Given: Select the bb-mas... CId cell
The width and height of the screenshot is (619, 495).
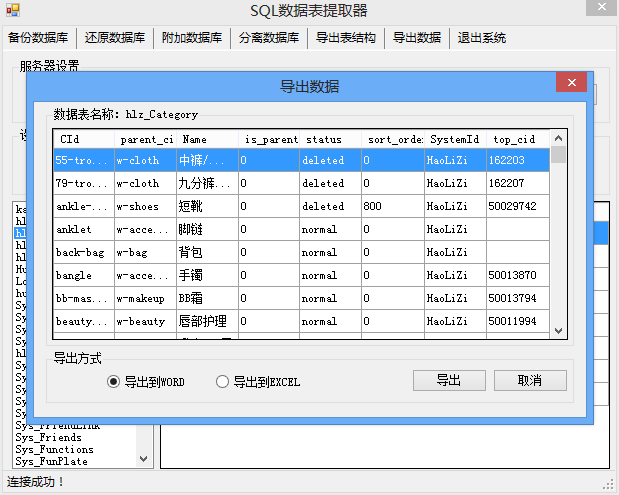Looking at the screenshot, I should (x=84, y=298).
